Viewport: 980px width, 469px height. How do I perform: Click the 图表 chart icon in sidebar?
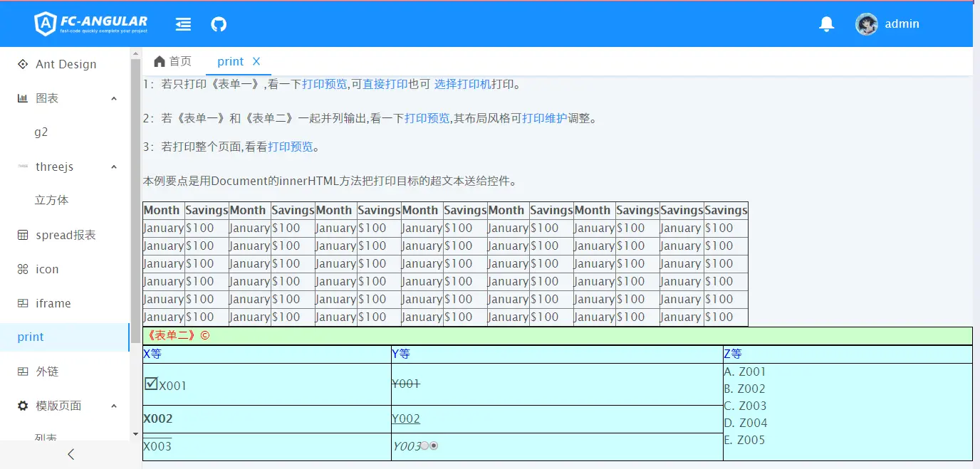(x=23, y=98)
